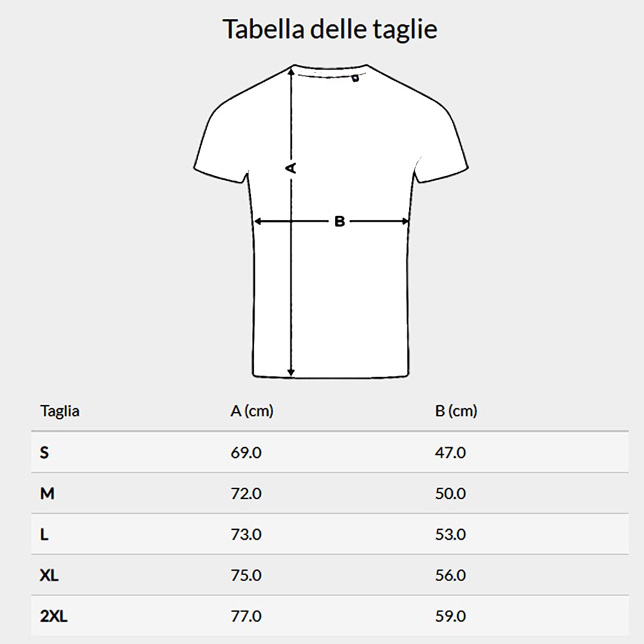Click the letter A on the length arrow
The image size is (644, 644).
click(x=291, y=168)
